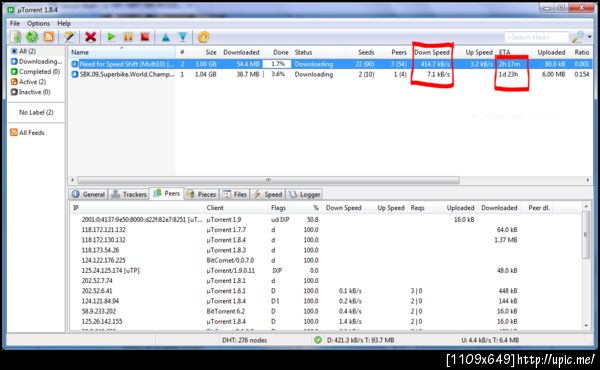The image size is (600, 370).
Task: Click the red X Remove torrent icon
Action: 90,37
